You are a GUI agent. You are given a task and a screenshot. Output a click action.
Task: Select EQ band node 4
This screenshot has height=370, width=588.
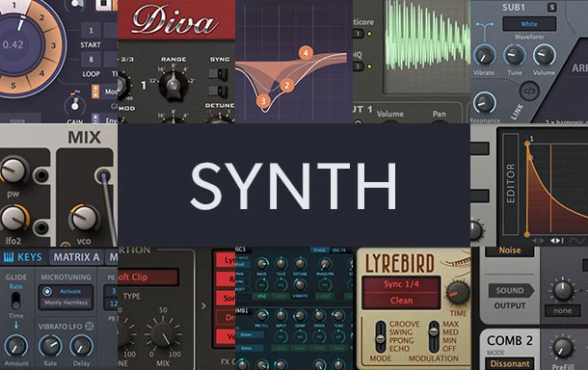tap(306, 53)
